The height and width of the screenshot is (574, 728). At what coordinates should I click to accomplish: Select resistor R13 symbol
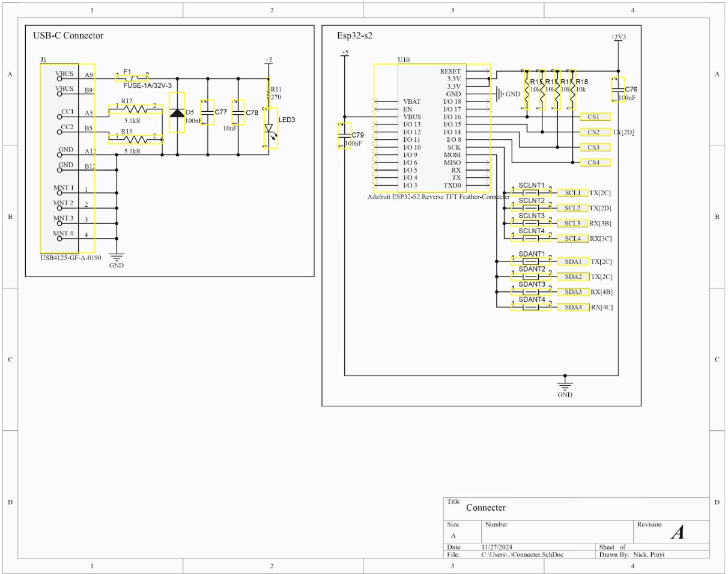(x=135, y=139)
